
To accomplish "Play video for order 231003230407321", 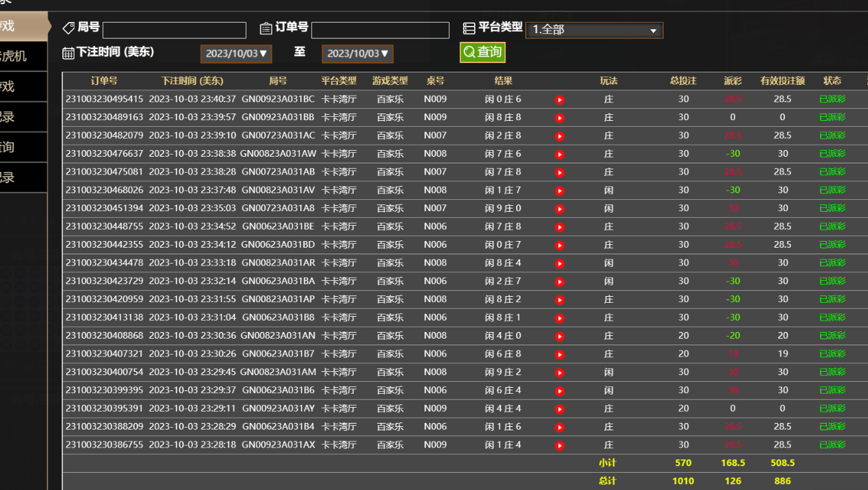I will [560, 355].
